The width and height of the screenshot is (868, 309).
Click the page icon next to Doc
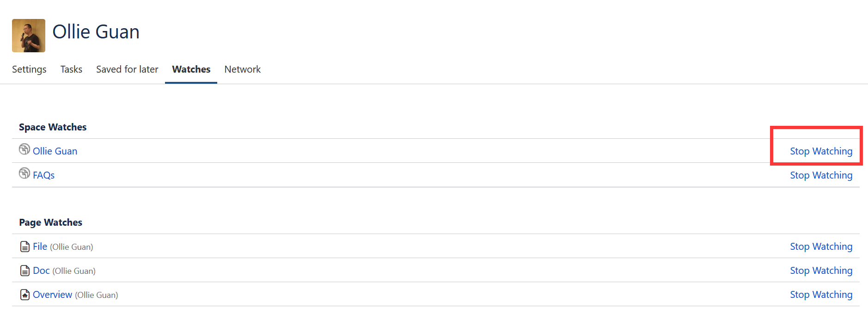pos(24,270)
